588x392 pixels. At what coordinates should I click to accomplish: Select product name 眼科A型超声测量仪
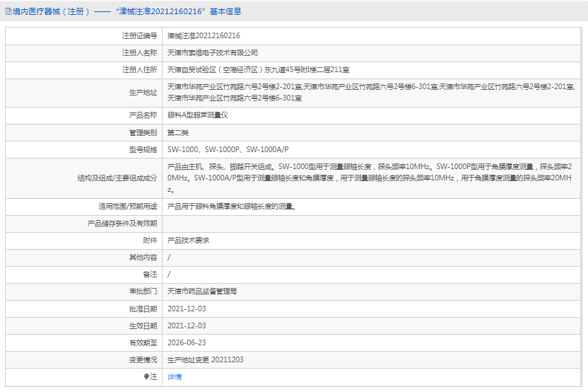(x=198, y=115)
